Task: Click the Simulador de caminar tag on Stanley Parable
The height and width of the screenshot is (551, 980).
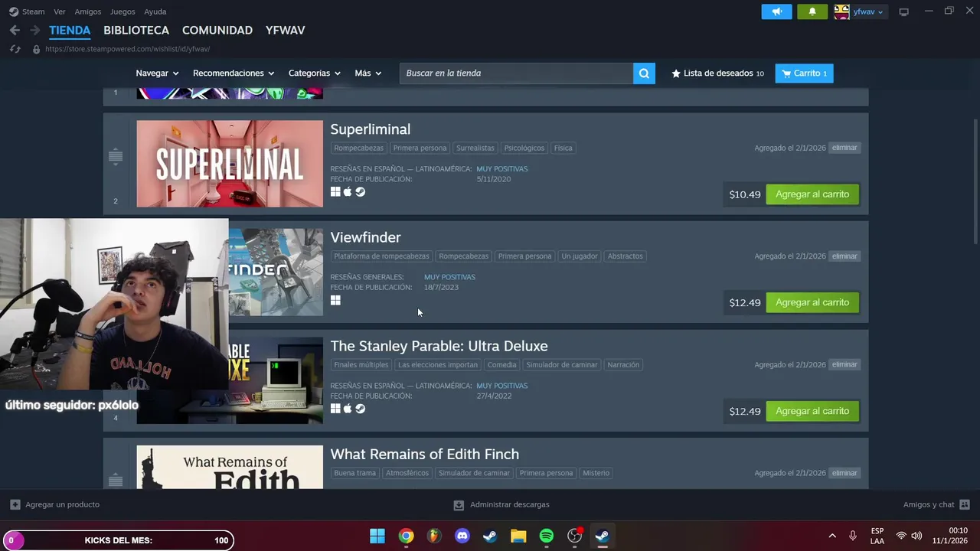Action: tap(562, 365)
